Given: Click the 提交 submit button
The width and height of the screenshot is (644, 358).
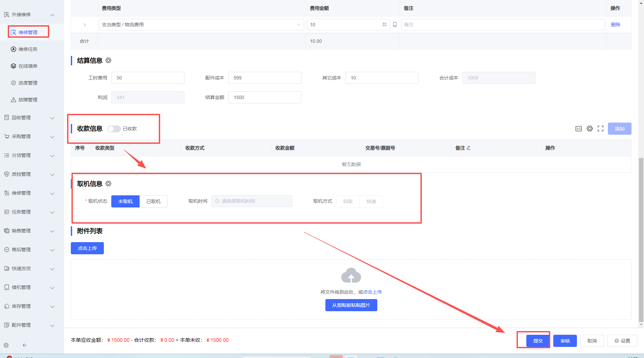Looking at the screenshot, I should point(538,341).
